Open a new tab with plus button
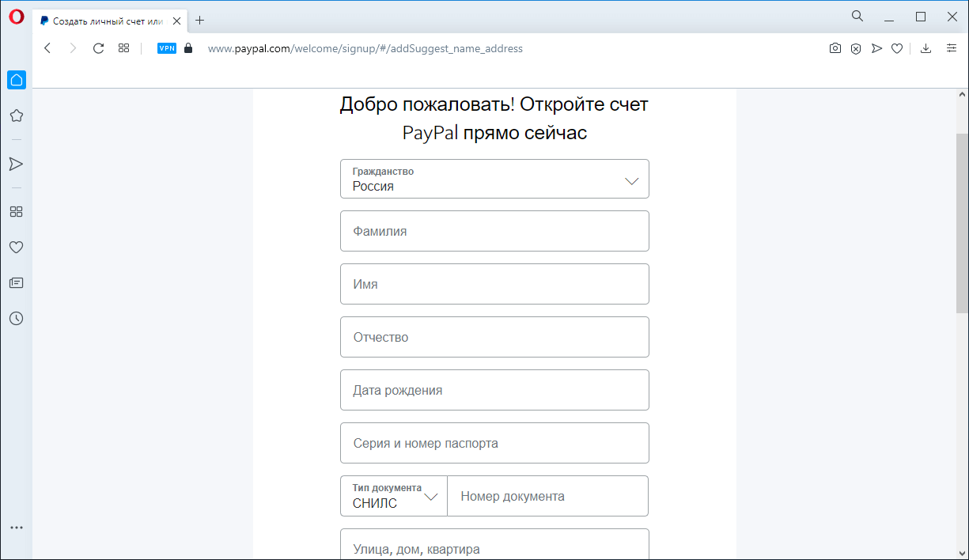The height and width of the screenshot is (560, 969). [199, 21]
